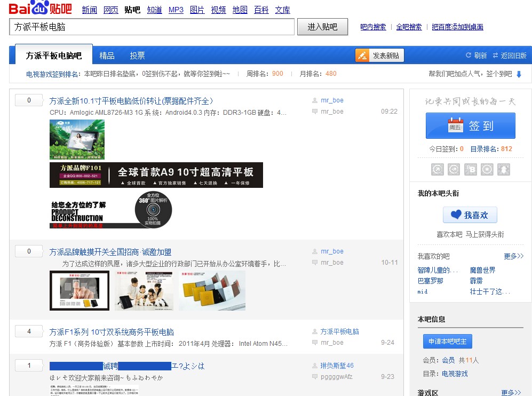Click the search input containing 方派平板电脑

click(152, 27)
